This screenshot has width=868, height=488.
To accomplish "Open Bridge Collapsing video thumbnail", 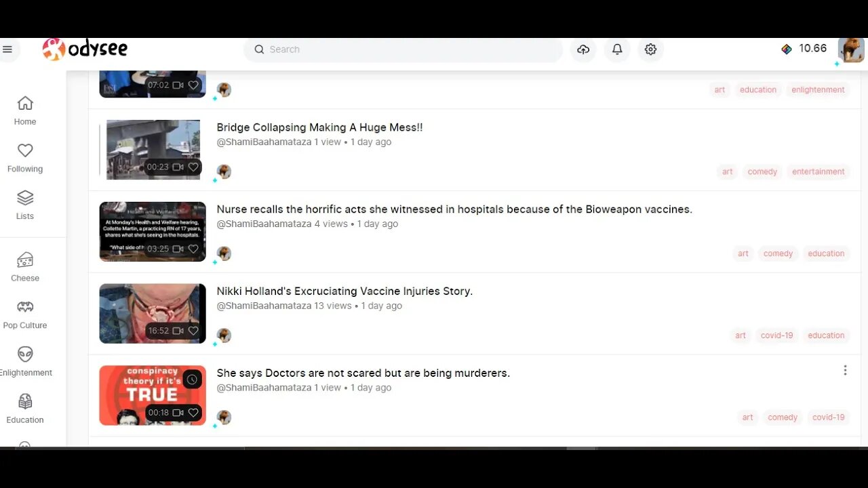I will 153,150.
